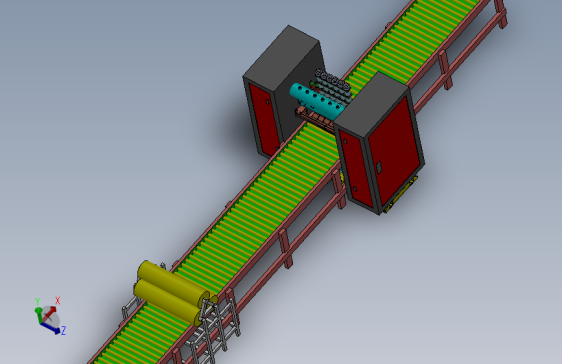562x364 pixels.
Task: Select the red door of left cabinet
Action: pos(264,119)
